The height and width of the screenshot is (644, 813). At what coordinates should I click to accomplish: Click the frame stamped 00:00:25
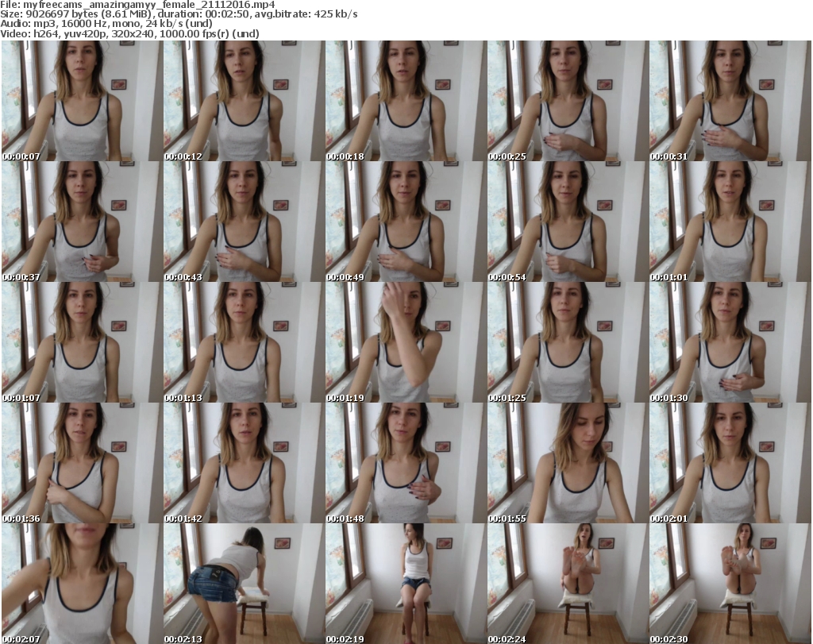tap(567, 101)
